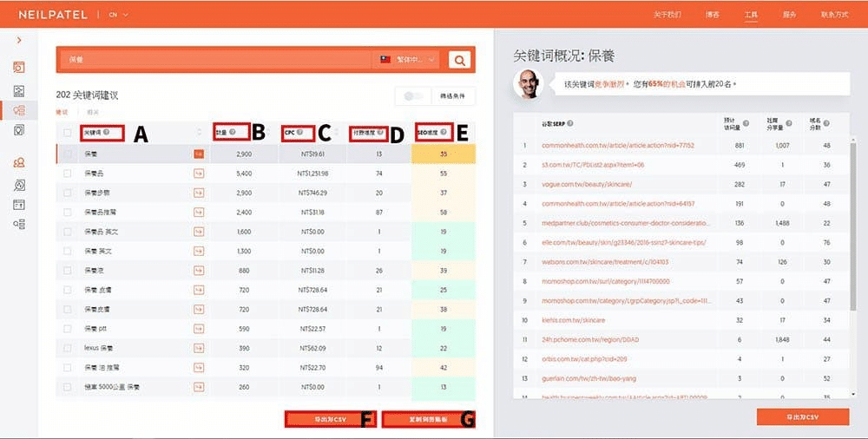Screen dimensions: 868x439
Task: Click the arrow icon in the 保養 ptt row
Action: 199,328
